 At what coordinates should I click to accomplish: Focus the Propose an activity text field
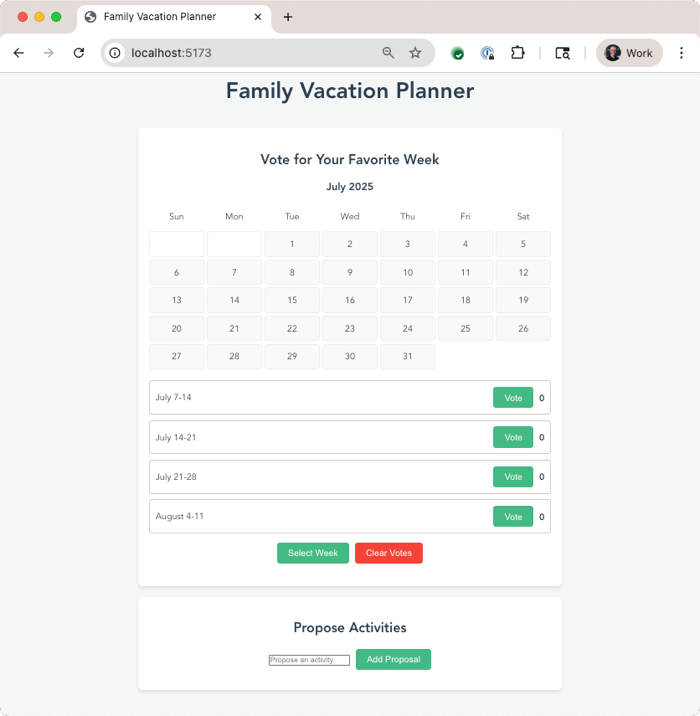[x=309, y=660]
